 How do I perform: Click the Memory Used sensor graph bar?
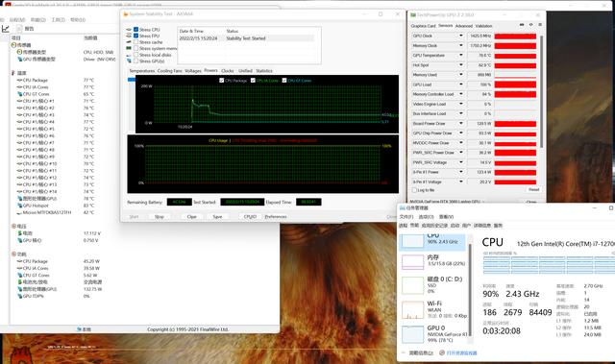click(x=515, y=75)
